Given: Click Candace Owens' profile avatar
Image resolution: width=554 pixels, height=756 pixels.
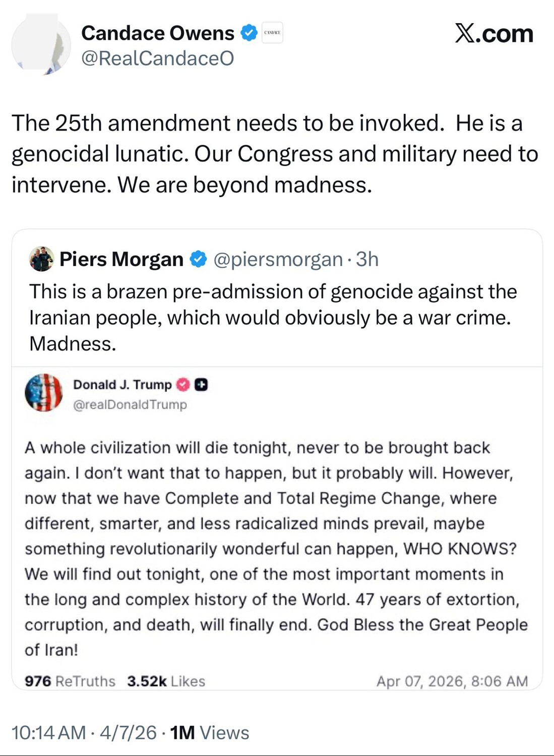Looking at the screenshot, I should (41, 46).
